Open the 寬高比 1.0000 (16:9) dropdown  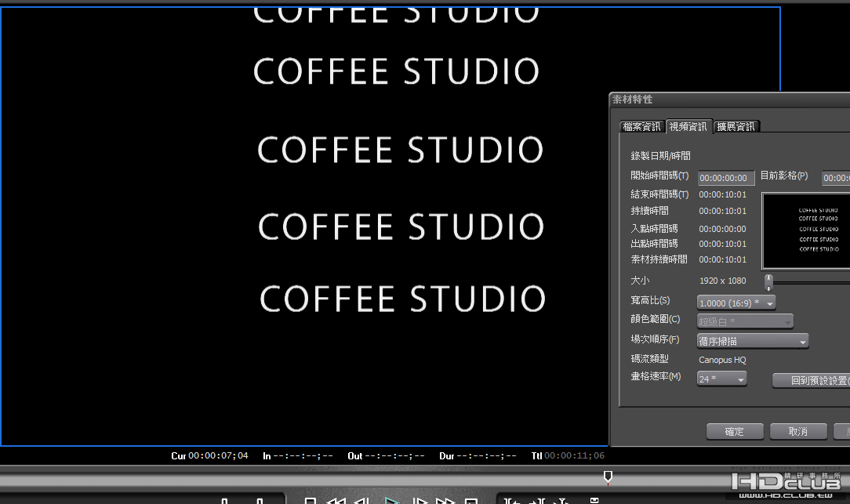(736, 303)
